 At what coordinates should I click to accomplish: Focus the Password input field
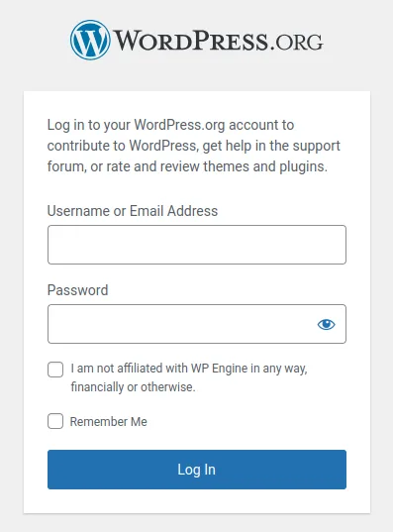pos(197,324)
